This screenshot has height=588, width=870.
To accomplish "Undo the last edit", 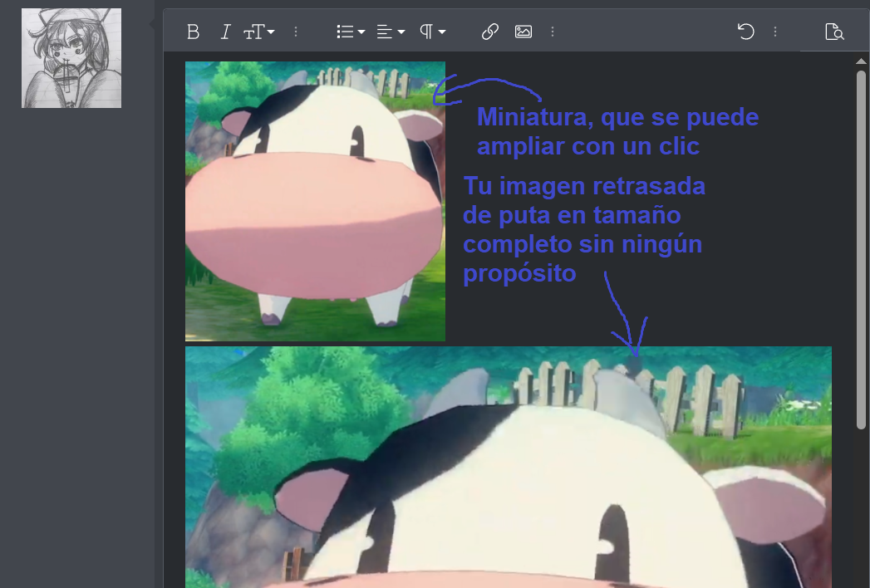I will 745,32.
